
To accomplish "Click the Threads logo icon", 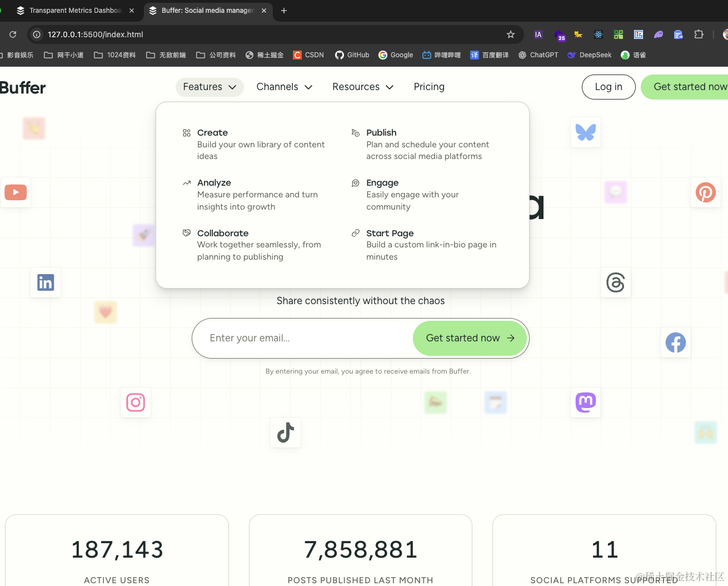I will [616, 282].
